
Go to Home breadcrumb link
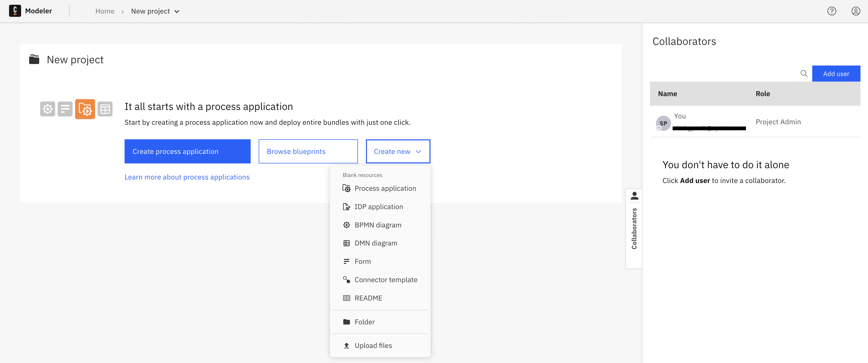[105, 11]
